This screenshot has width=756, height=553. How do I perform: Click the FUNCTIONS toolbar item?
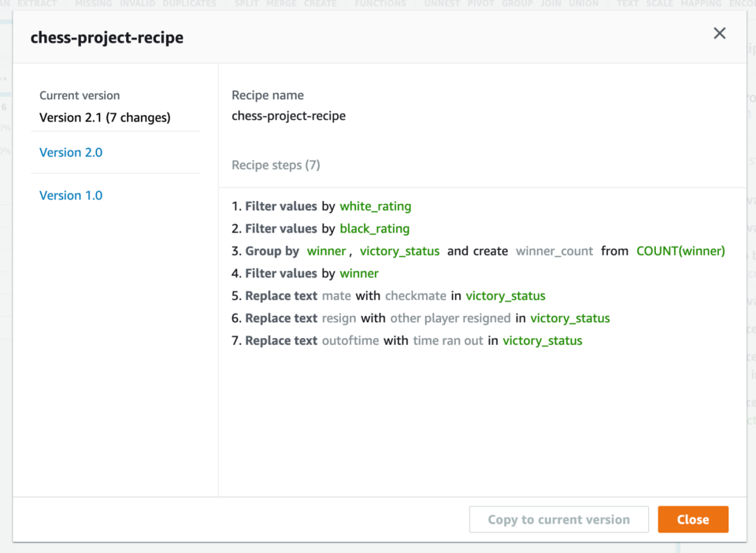coord(380,4)
